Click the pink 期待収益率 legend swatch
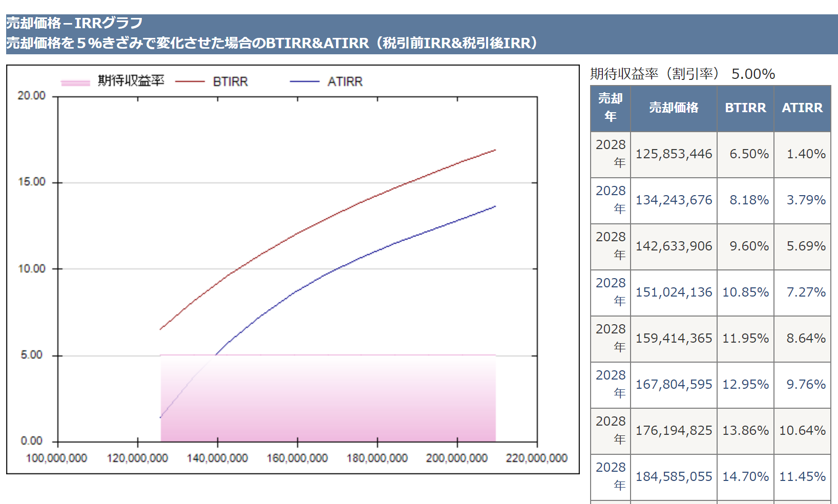 pos(75,82)
